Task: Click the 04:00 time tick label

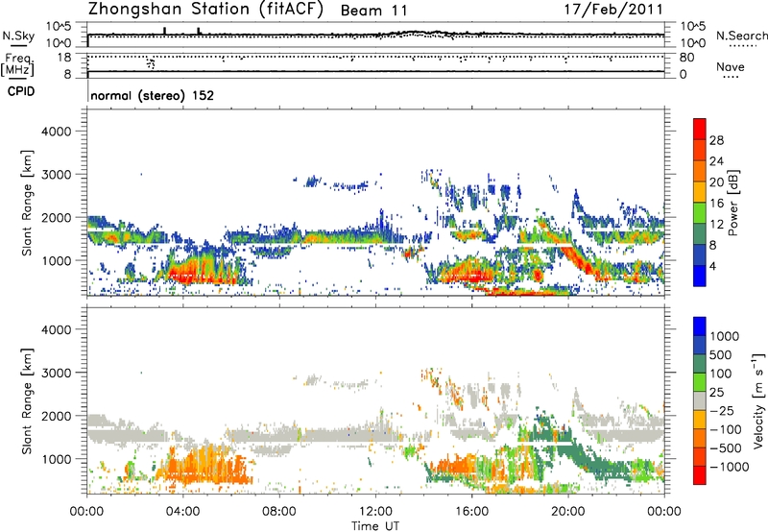Action: pos(183,512)
